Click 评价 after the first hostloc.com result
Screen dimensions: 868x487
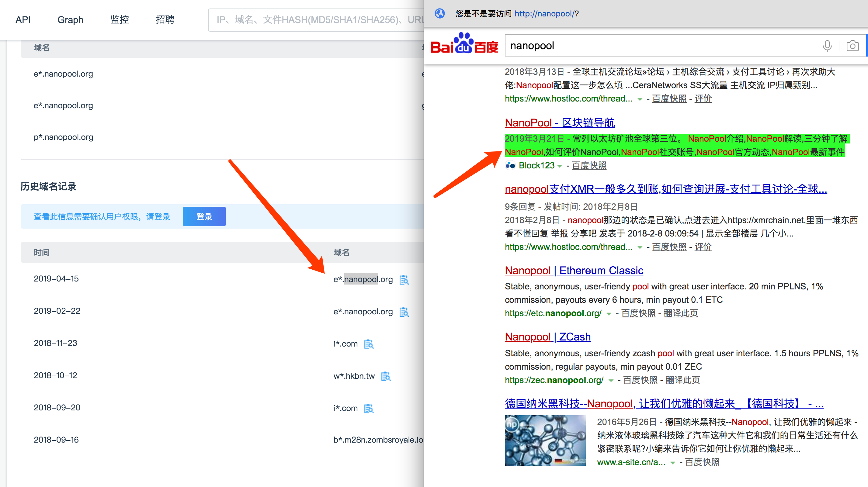click(x=703, y=99)
